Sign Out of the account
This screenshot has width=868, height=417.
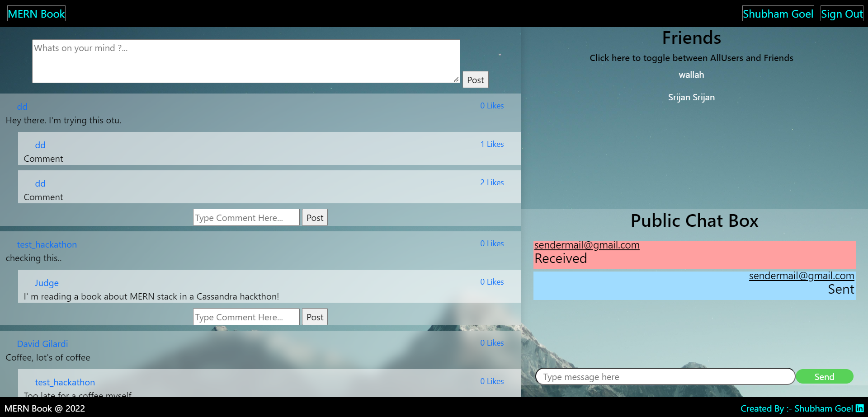[x=842, y=14]
